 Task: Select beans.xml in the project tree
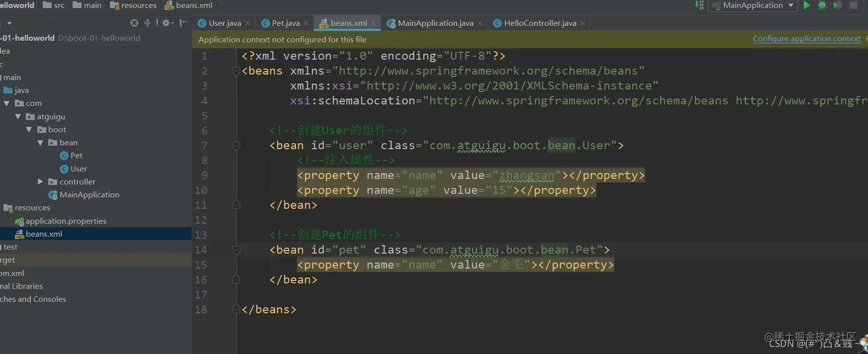pyautogui.click(x=44, y=234)
